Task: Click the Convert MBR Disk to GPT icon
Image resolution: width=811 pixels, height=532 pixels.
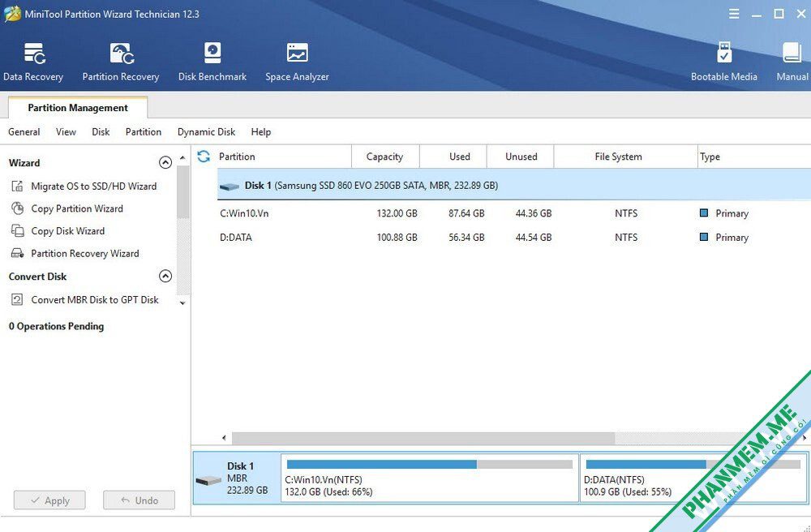Action: [18, 300]
